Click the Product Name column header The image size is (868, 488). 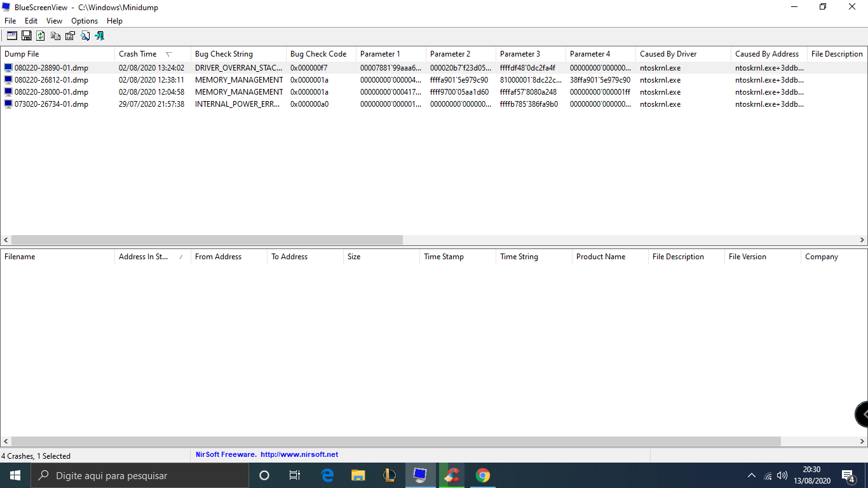(610, 257)
